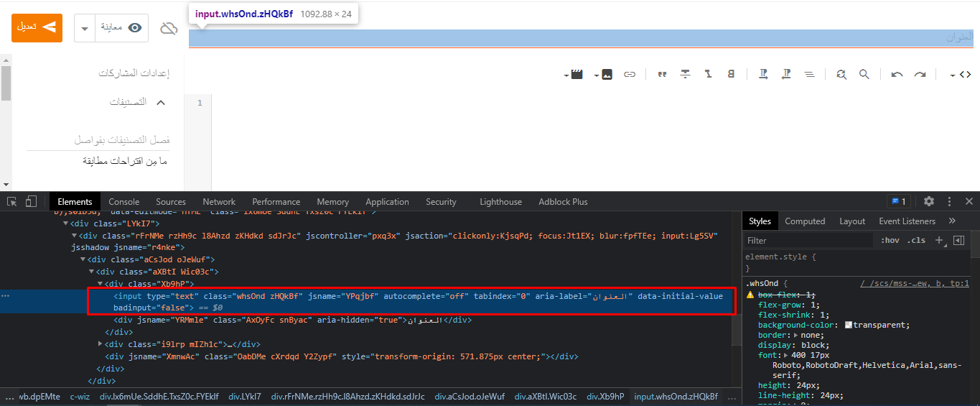Collapse the التصنيفات section chevron
980x406 pixels.
click(x=161, y=102)
